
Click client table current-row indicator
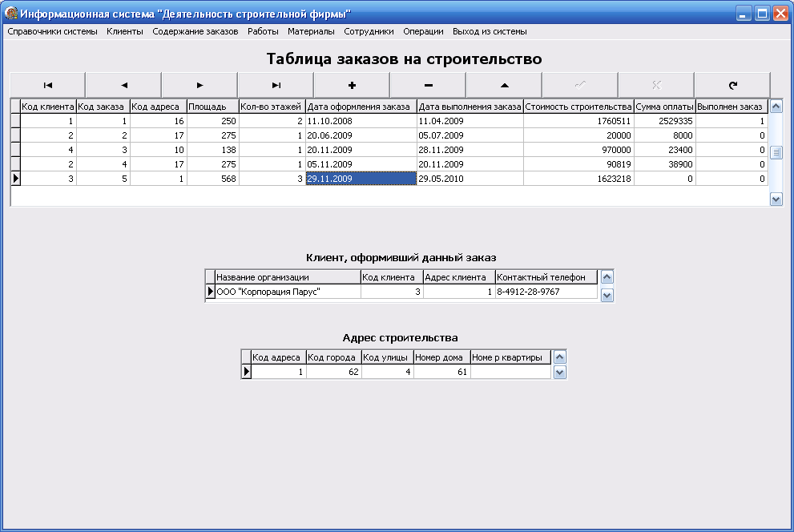coord(210,292)
